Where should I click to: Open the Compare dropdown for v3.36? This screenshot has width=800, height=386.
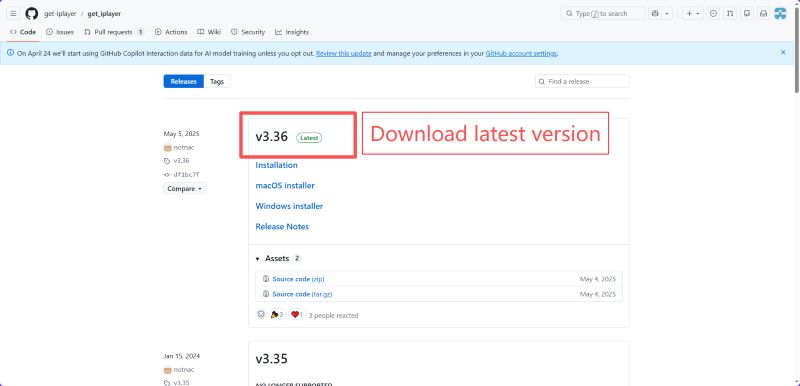185,189
